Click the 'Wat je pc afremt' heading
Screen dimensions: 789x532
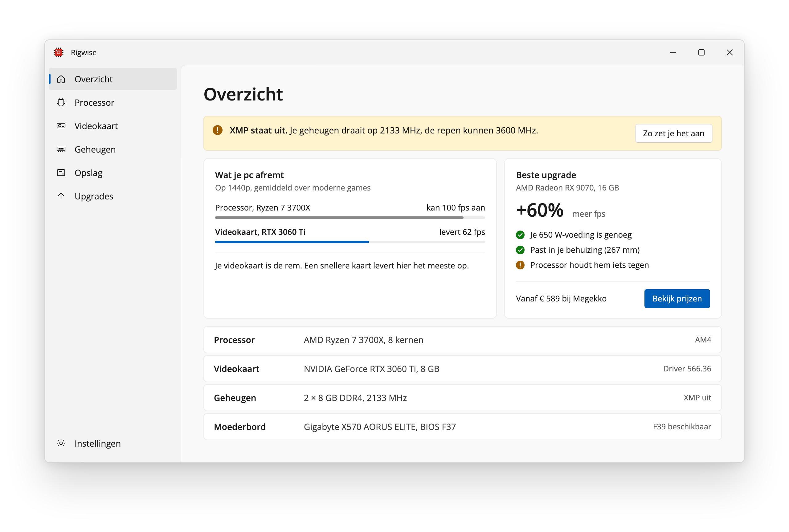click(249, 175)
